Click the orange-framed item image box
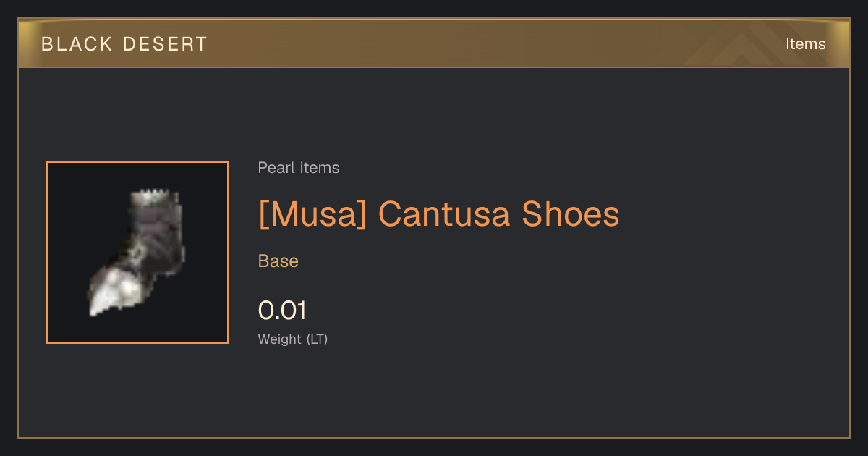Image resolution: width=868 pixels, height=456 pixels. [137, 253]
